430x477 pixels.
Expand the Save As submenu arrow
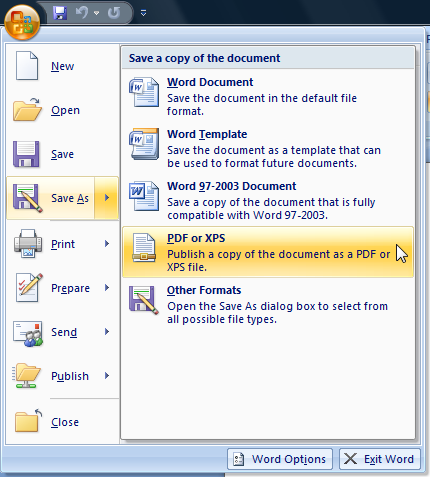107,198
